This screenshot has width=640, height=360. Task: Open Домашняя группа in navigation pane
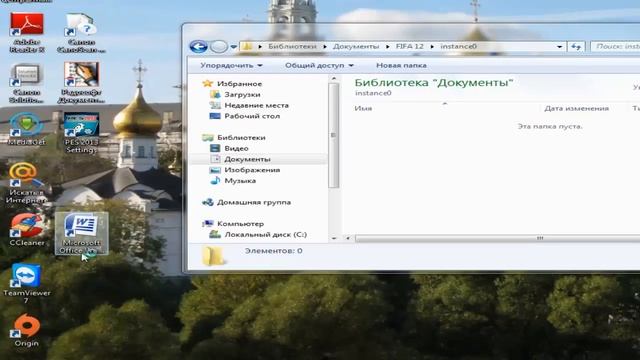[254, 202]
